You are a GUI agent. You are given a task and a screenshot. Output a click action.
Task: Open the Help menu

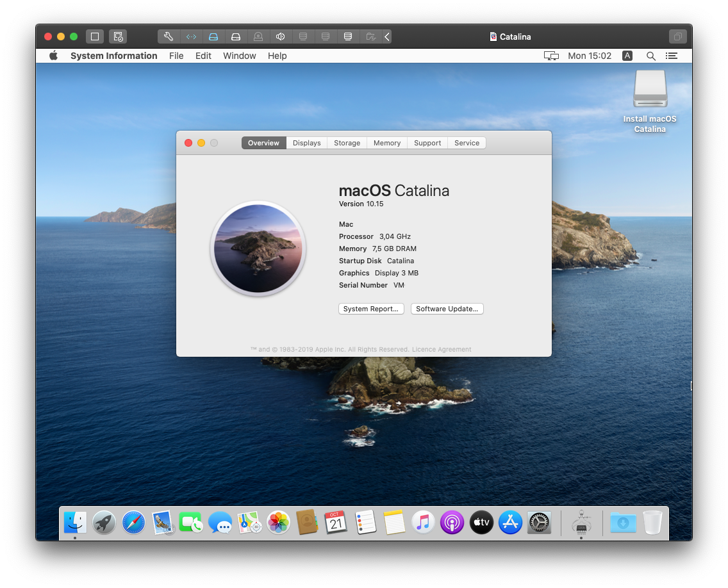(x=277, y=56)
